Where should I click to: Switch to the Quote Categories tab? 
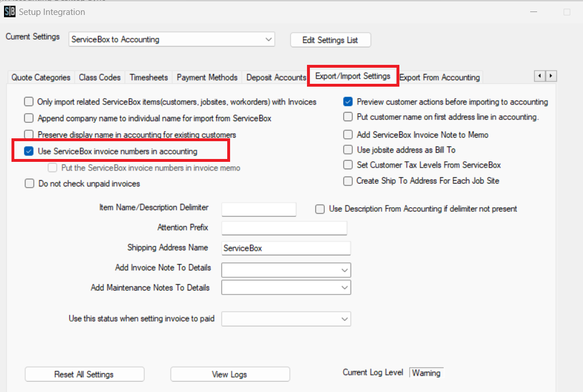pos(41,77)
